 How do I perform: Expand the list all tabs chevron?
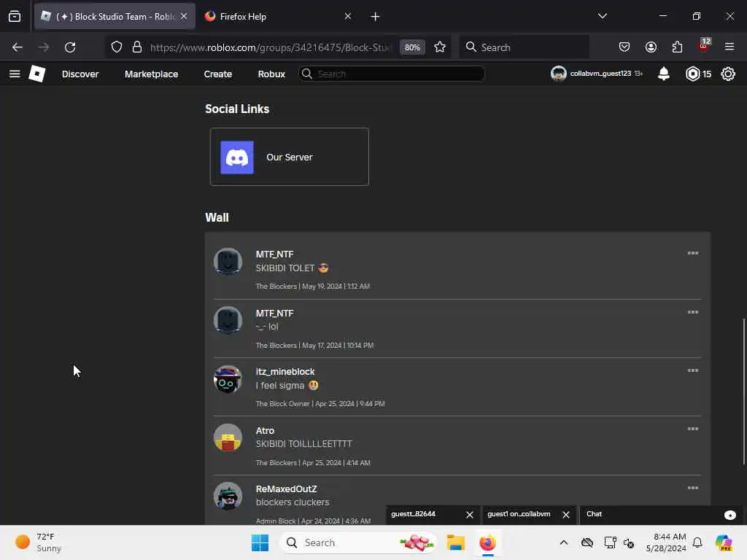(602, 16)
